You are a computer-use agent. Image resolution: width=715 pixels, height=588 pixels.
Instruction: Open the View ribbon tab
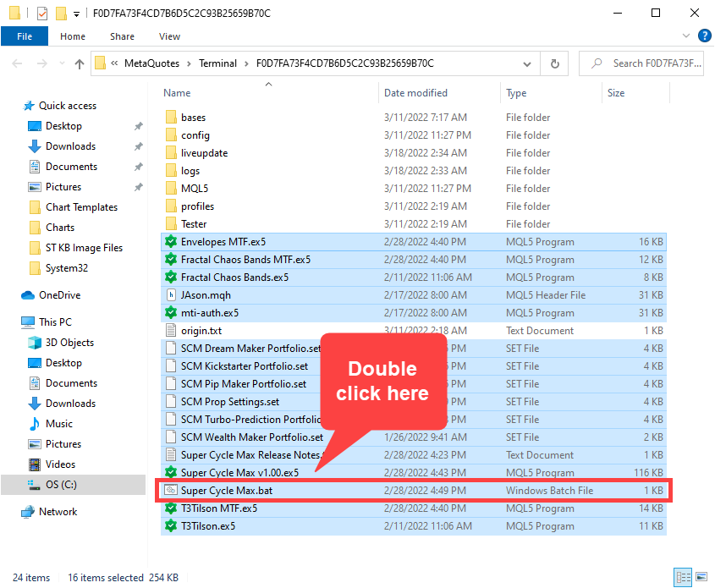click(169, 36)
